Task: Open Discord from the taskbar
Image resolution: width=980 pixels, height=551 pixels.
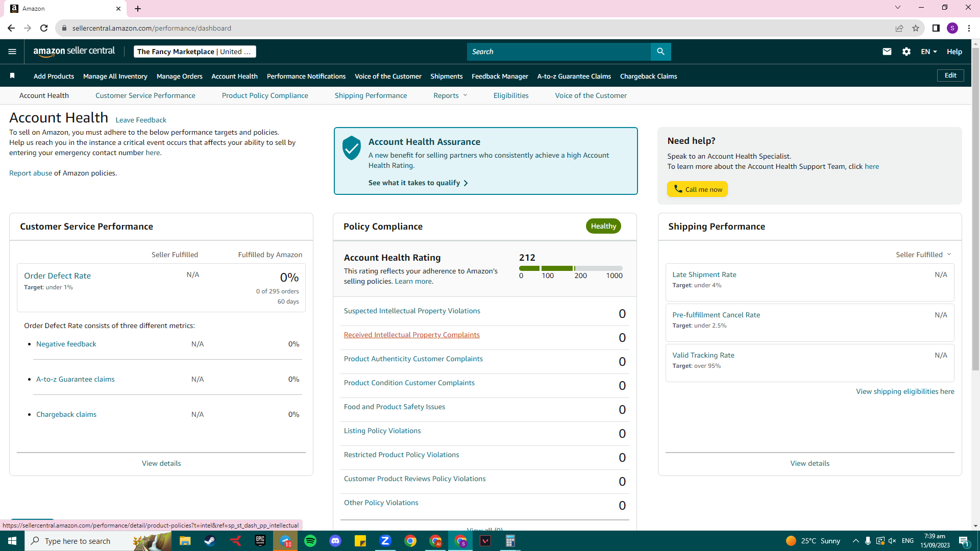Action: pyautogui.click(x=335, y=541)
